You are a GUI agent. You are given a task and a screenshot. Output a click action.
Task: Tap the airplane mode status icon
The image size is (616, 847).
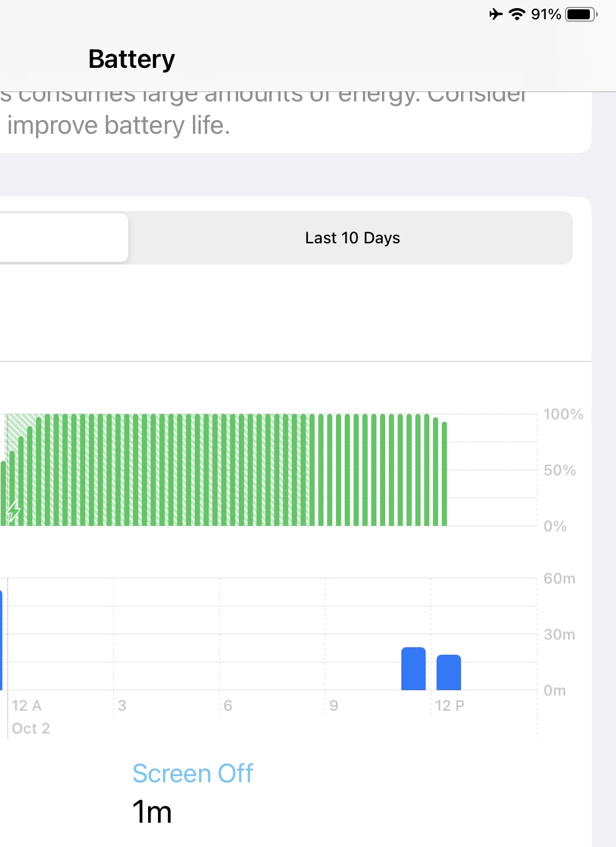pyautogui.click(x=495, y=14)
